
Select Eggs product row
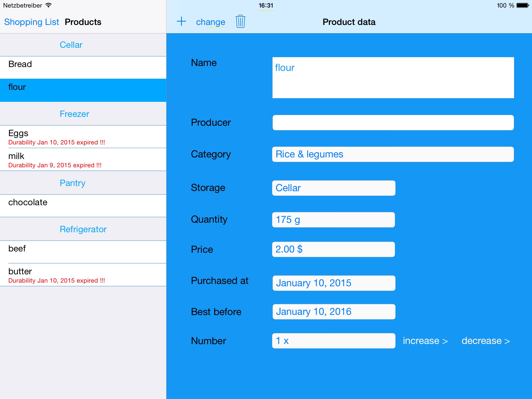(83, 137)
